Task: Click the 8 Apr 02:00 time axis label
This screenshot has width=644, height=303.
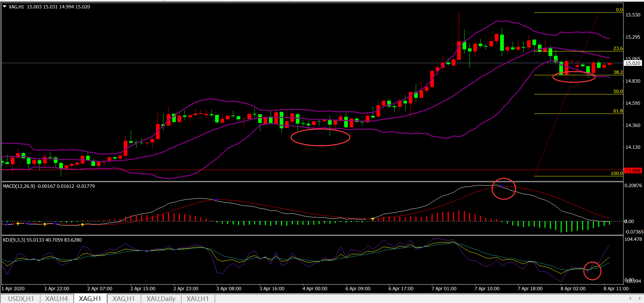Action: (x=573, y=289)
